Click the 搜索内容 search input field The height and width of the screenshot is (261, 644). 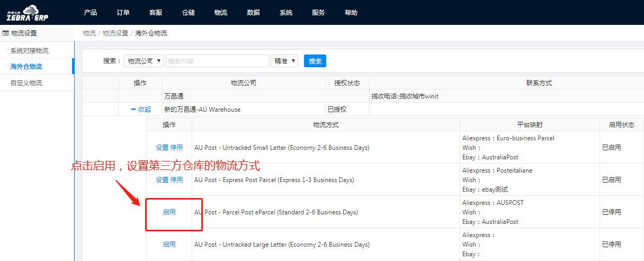[217, 61]
